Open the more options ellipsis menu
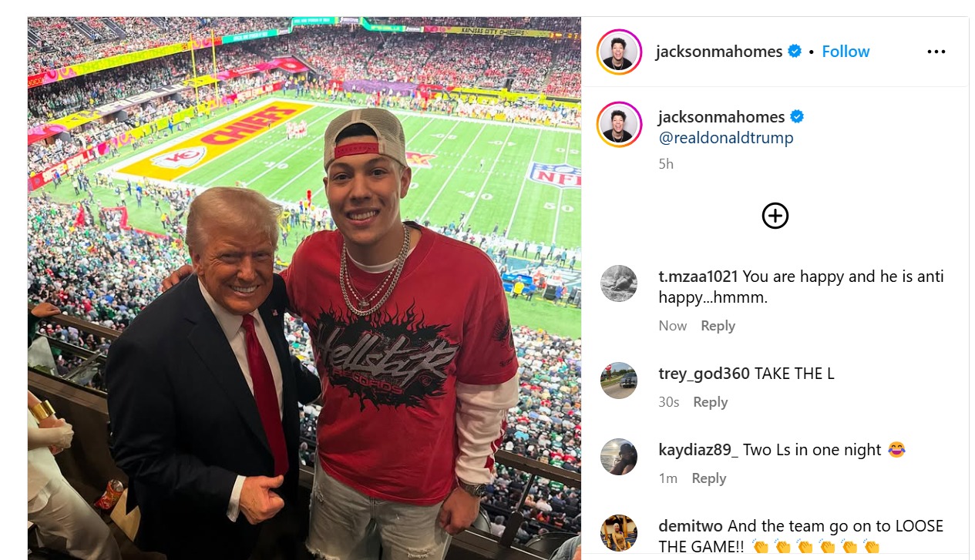 936,52
